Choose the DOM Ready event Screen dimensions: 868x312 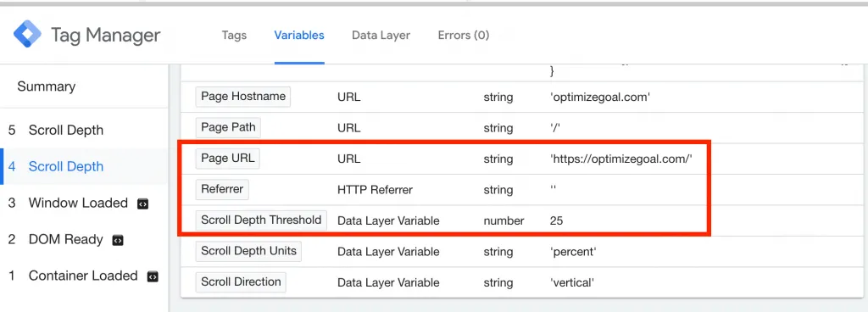pyautogui.click(x=84, y=240)
